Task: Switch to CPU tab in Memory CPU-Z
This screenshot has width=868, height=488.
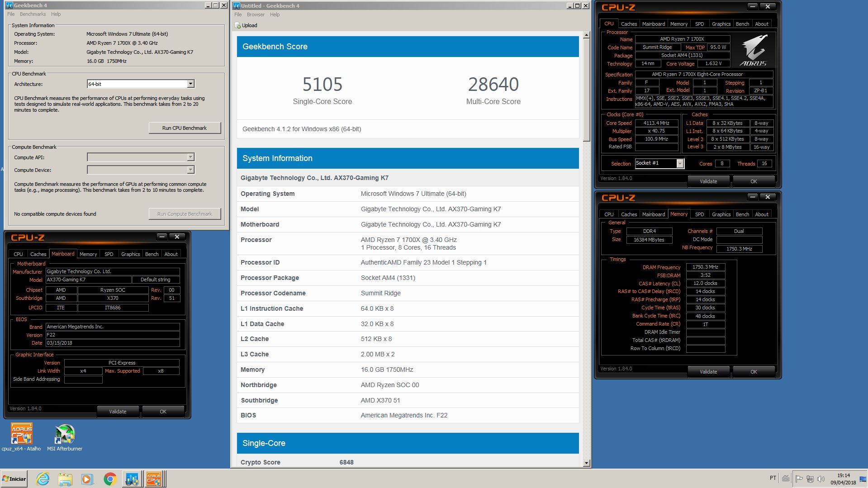Action: 609,214
